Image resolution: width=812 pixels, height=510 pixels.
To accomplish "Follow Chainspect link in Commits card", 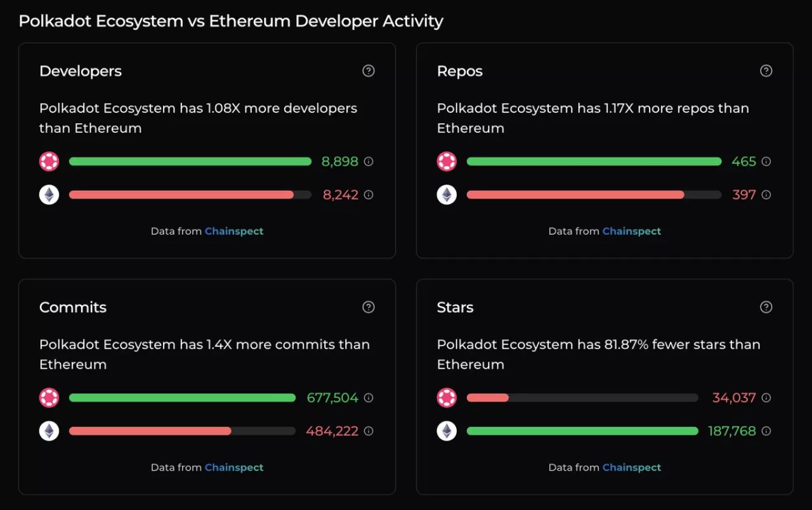I will coord(233,468).
